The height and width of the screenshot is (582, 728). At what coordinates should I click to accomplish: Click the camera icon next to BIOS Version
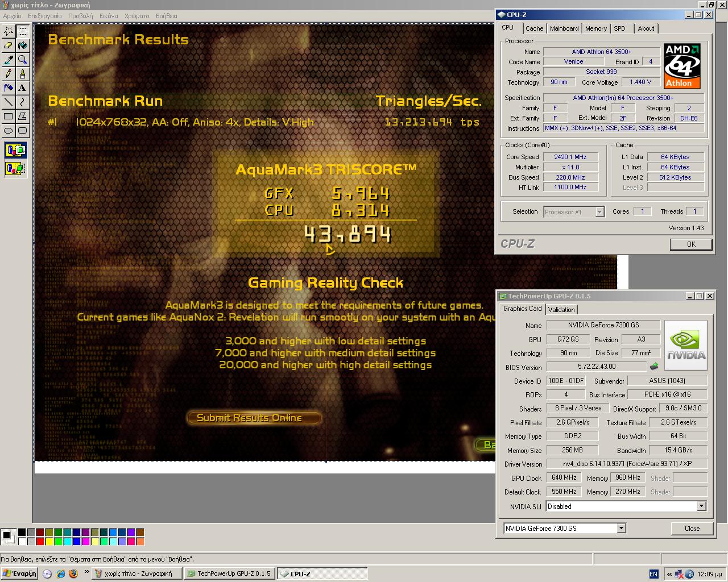654,367
